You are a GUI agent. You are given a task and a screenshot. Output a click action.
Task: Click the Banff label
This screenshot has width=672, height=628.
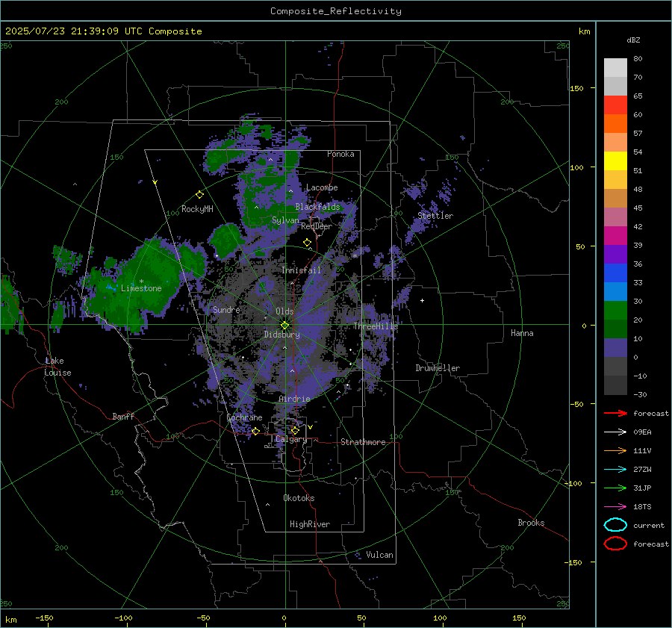[123, 416]
